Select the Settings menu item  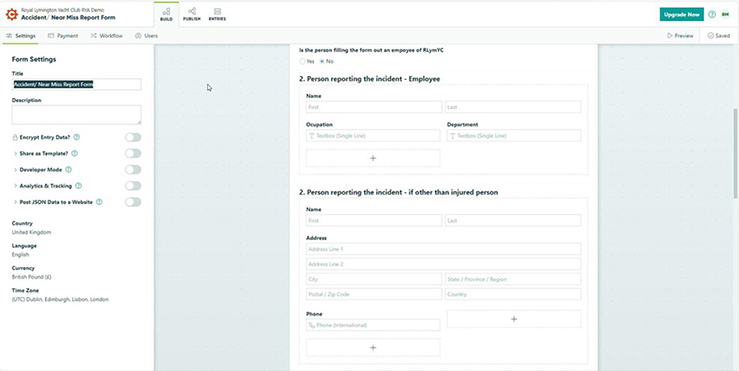pos(21,36)
